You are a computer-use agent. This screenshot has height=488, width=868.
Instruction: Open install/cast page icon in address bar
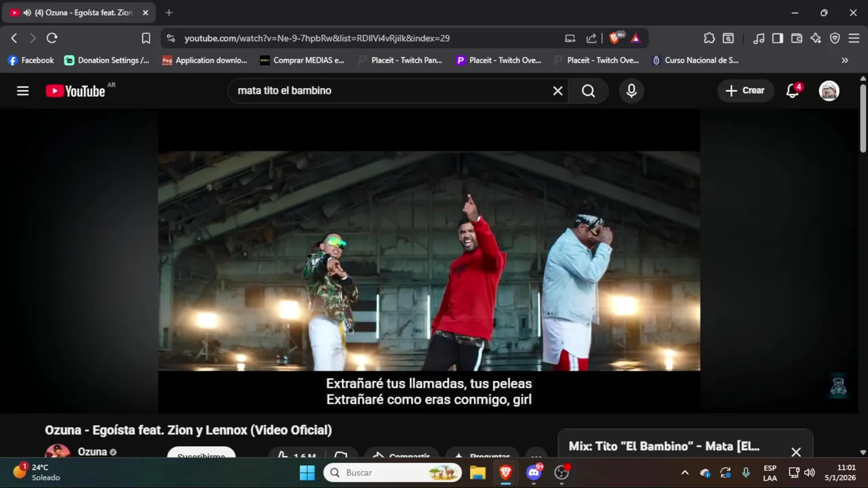coord(570,39)
